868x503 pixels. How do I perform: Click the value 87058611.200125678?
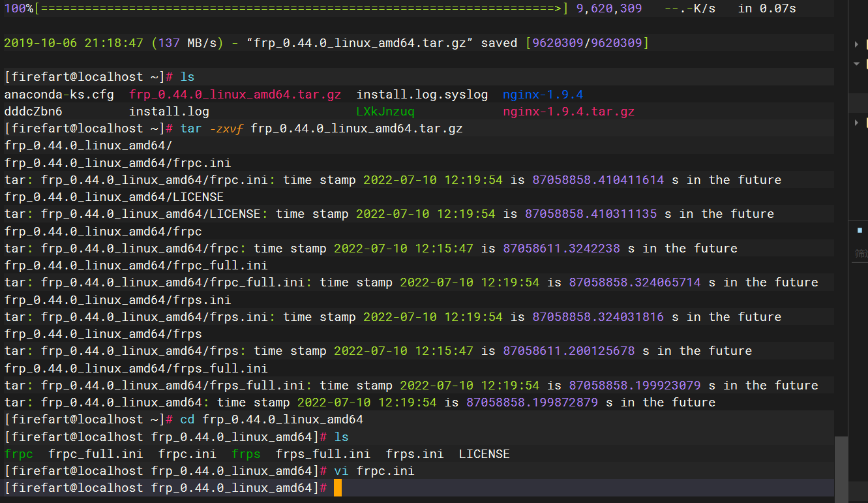[569, 351]
